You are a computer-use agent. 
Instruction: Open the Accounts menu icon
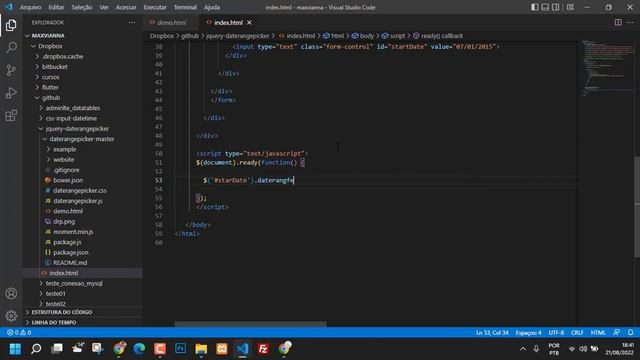pos(11,293)
